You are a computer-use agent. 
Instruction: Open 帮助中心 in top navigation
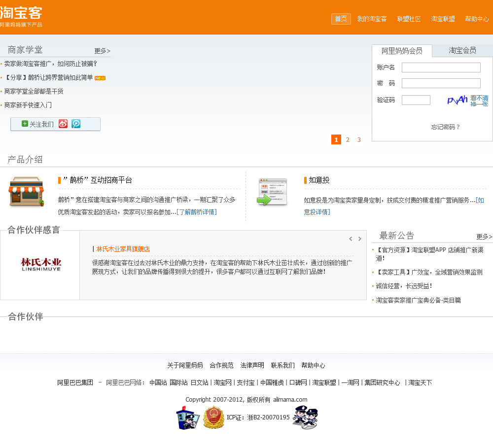coord(477,19)
